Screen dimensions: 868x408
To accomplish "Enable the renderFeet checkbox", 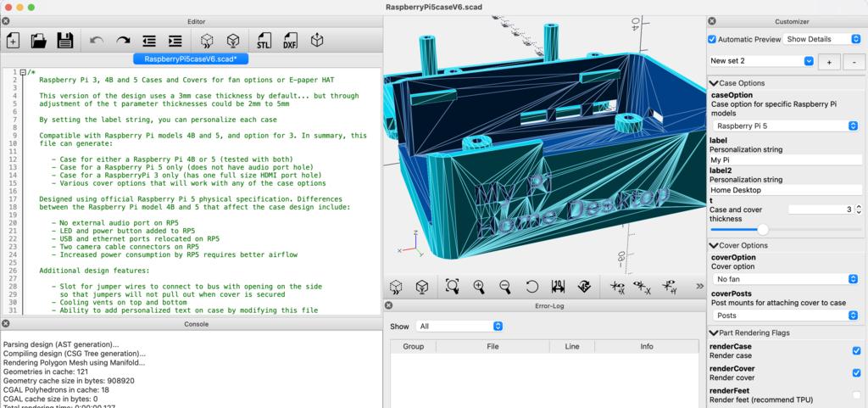I will [x=856, y=394].
